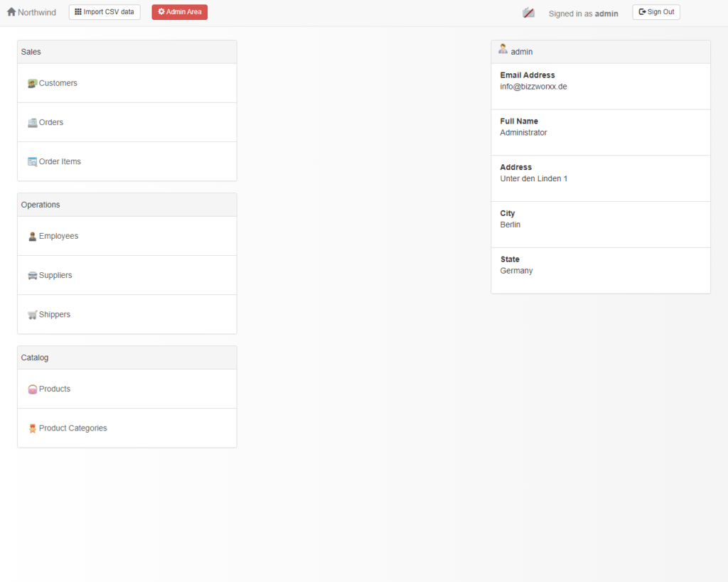This screenshot has height=582, width=728.
Task: Open the Product Categories link
Action: pos(73,429)
